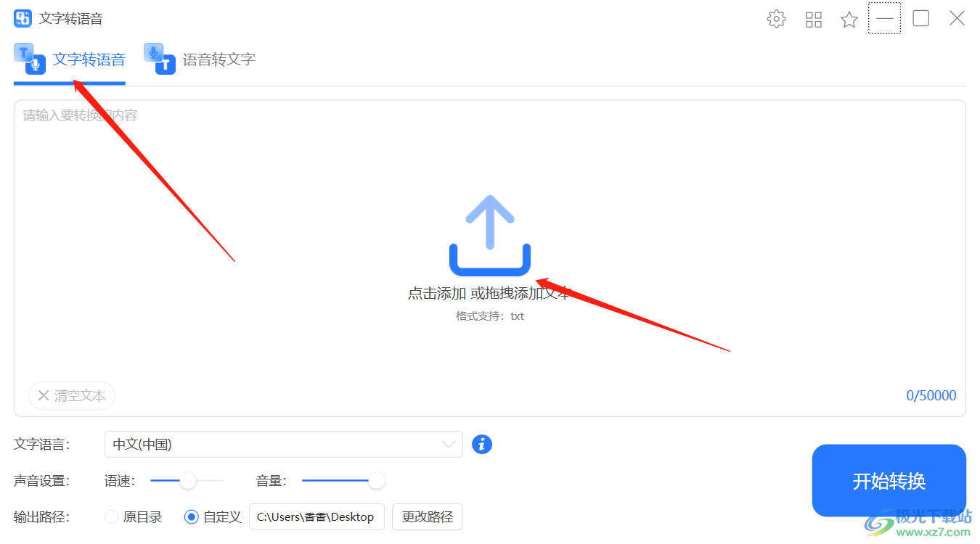Close the 文字转语音 window
980x544 pixels.
point(957,19)
